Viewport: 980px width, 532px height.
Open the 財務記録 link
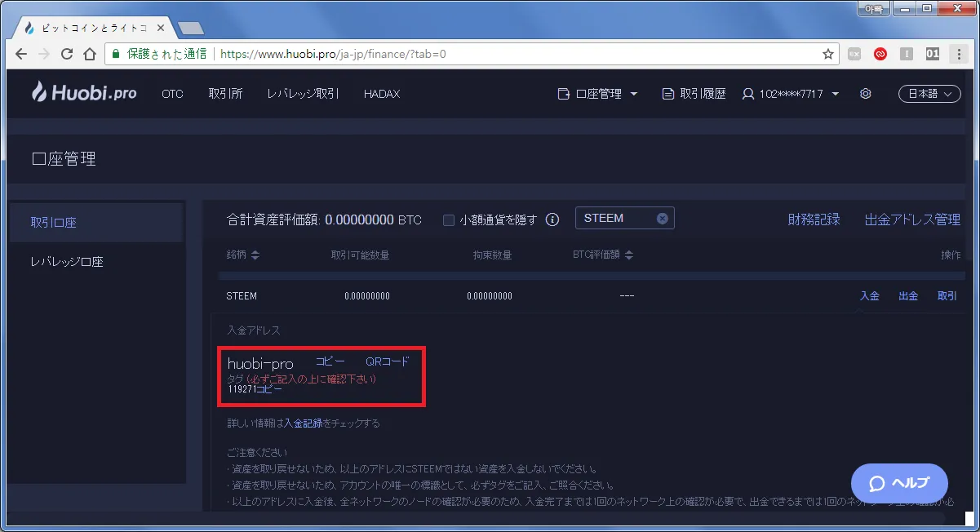click(814, 219)
